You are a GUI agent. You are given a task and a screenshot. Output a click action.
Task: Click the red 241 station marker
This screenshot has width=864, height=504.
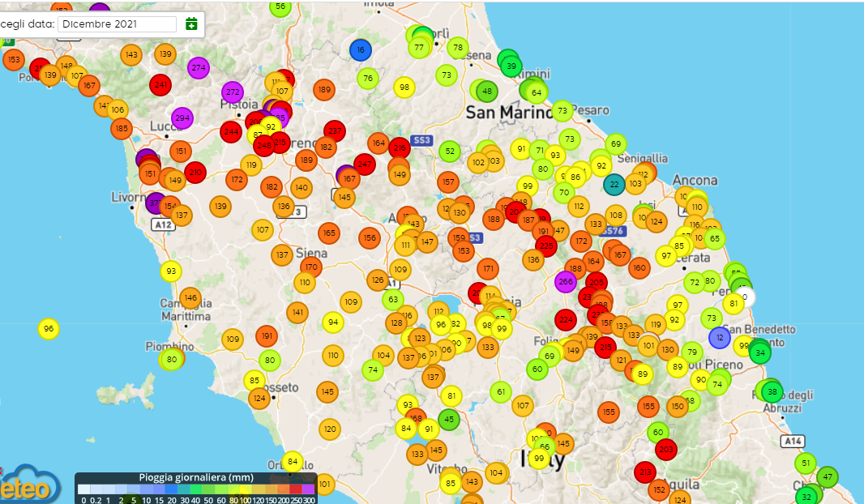point(160,84)
